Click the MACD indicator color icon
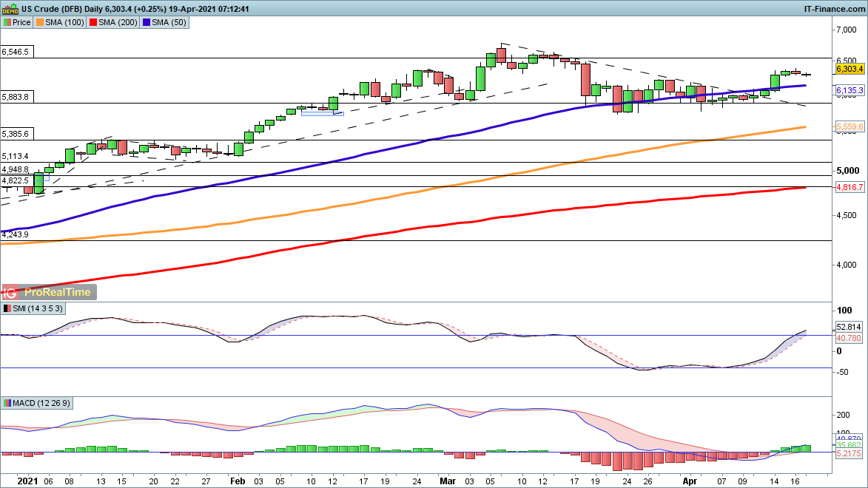Image resolution: width=868 pixels, height=488 pixels. tap(7, 403)
